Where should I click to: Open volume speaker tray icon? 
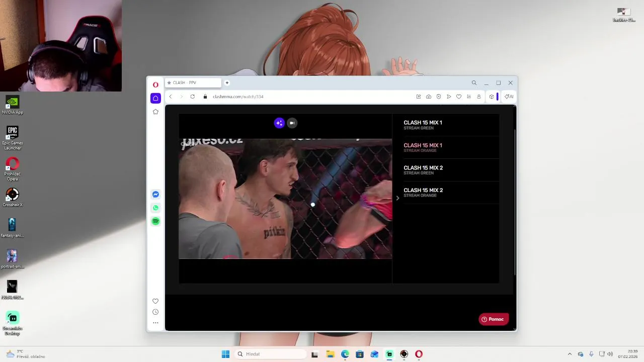coord(610,354)
